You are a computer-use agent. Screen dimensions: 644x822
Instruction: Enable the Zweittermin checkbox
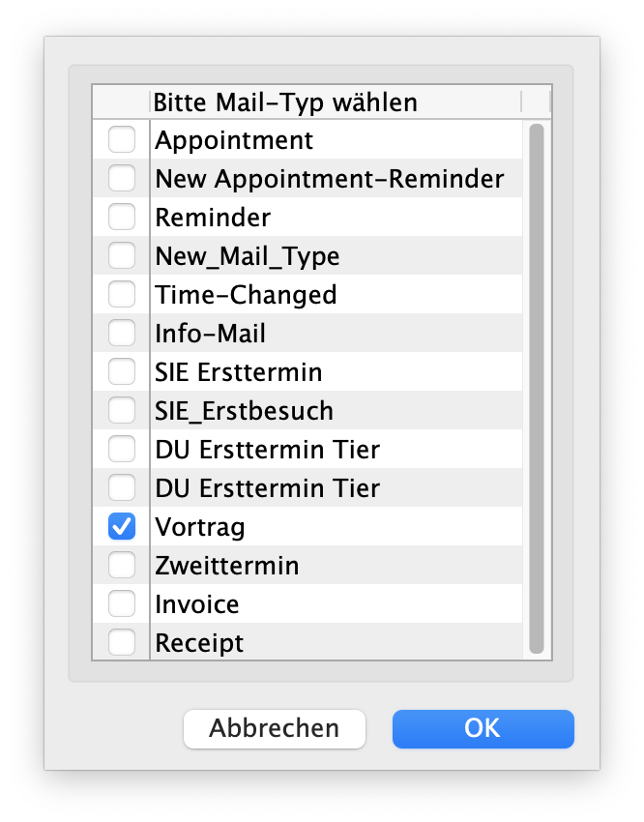coord(122,566)
